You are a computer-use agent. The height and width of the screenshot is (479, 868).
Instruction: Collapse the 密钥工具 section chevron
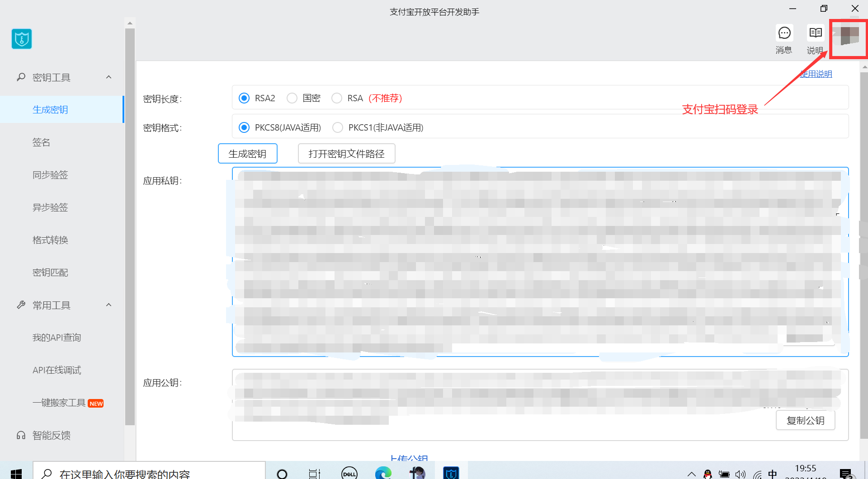pyautogui.click(x=108, y=77)
